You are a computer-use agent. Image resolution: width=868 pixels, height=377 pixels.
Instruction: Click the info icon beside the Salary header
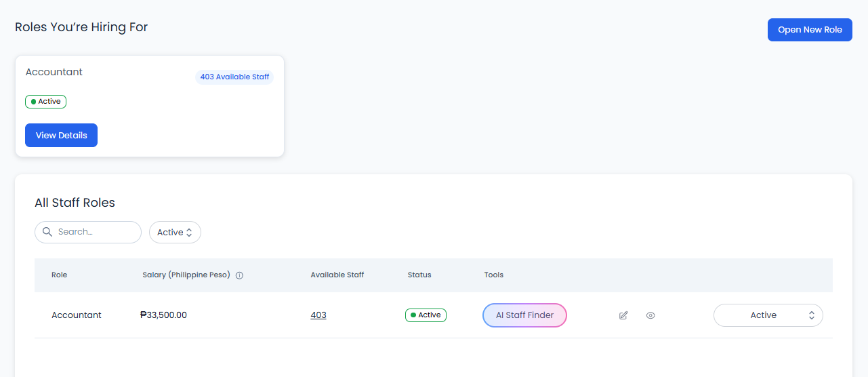pyautogui.click(x=239, y=275)
